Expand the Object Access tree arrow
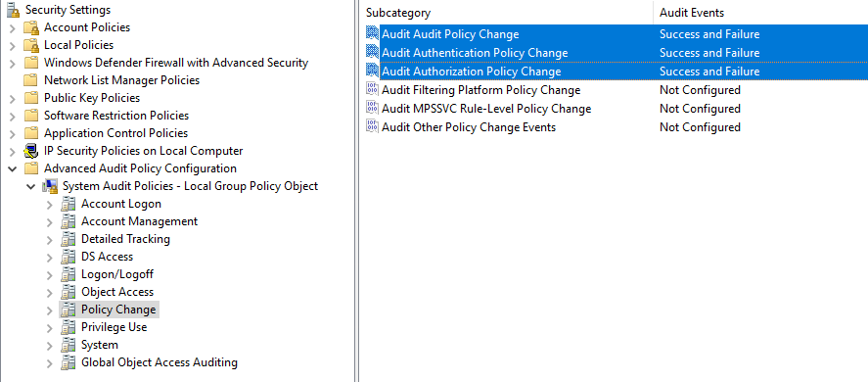Image resolution: width=868 pixels, height=382 pixels. coord(50,293)
